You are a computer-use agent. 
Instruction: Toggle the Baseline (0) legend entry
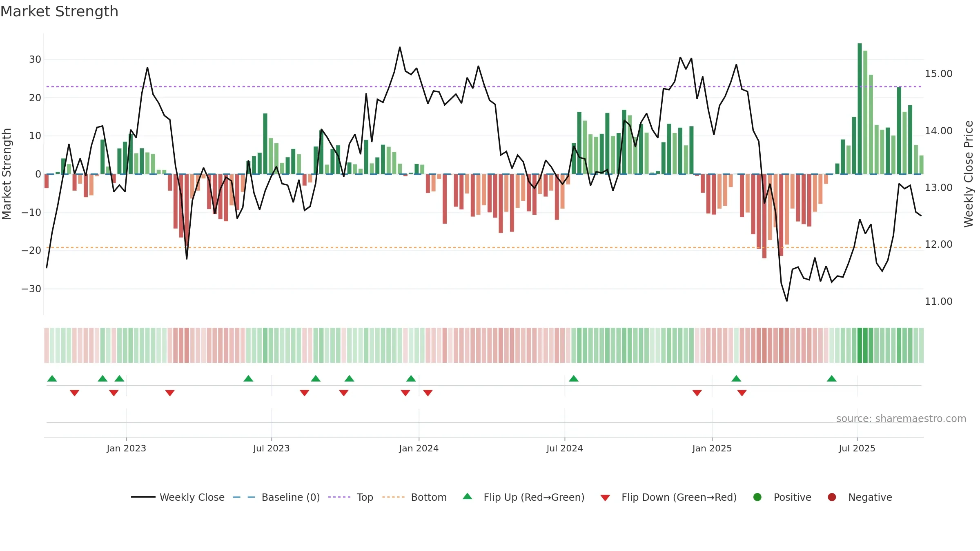point(276,497)
